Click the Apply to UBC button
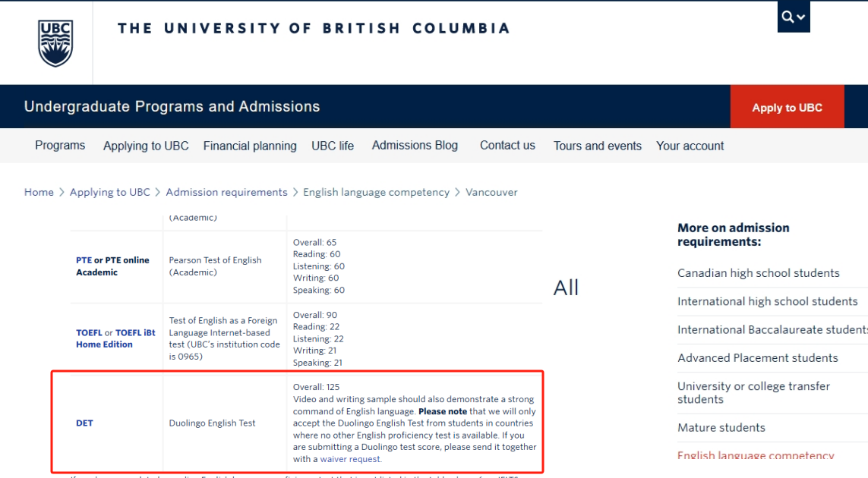 coord(787,107)
